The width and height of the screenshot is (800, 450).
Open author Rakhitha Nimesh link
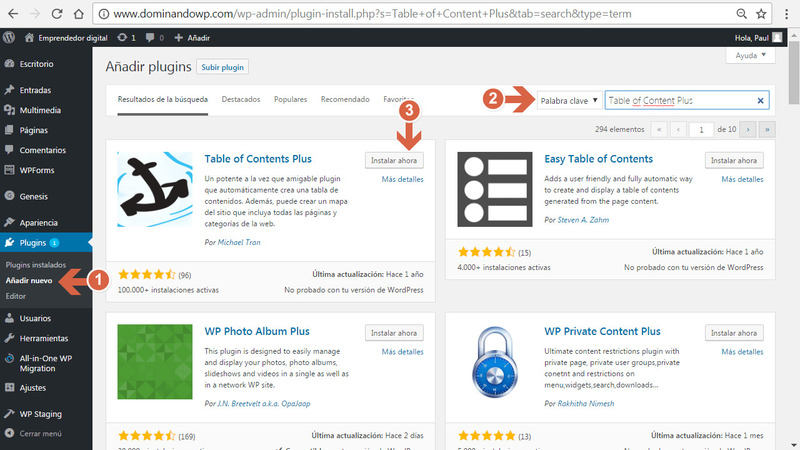tap(585, 404)
